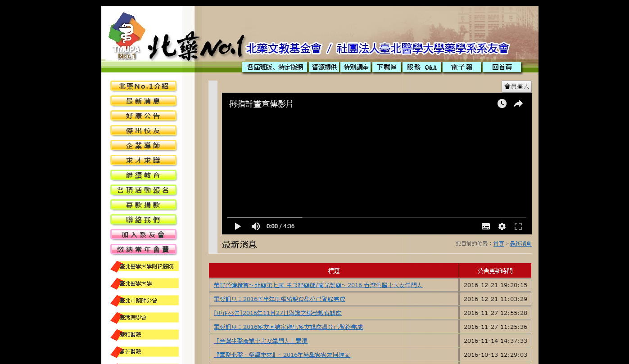Viewport: 629px width, 364px height.
Task: Open 服務 Q&A menu item
Action: point(422,67)
